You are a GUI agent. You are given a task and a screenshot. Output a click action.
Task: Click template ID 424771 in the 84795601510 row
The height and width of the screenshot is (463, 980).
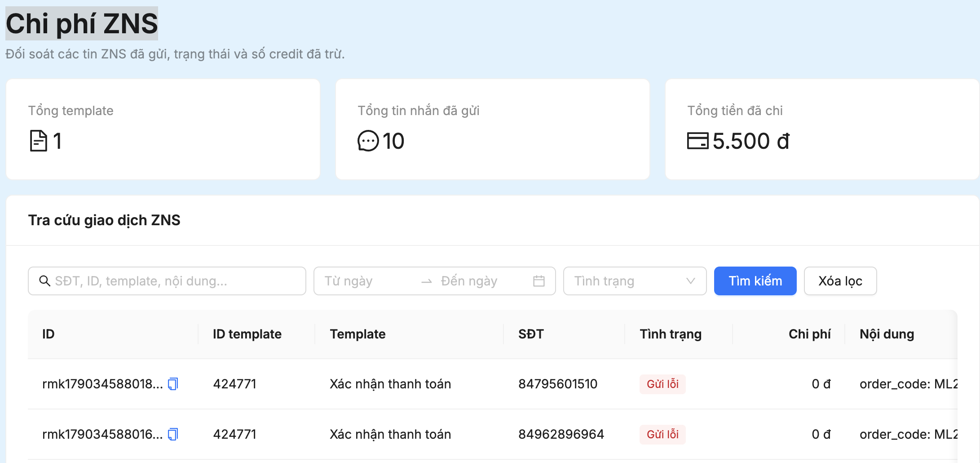[x=234, y=384]
